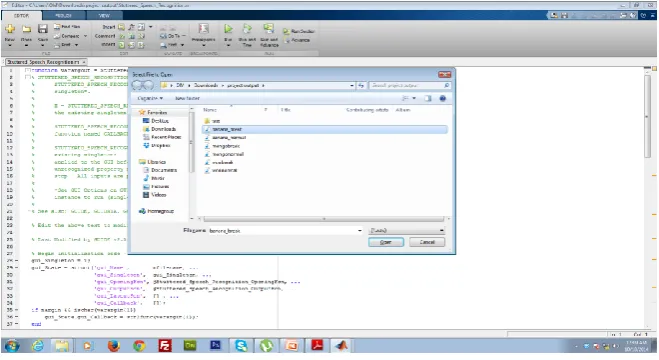Click Find Files in the File group

pyautogui.click(x=67, y=26)
